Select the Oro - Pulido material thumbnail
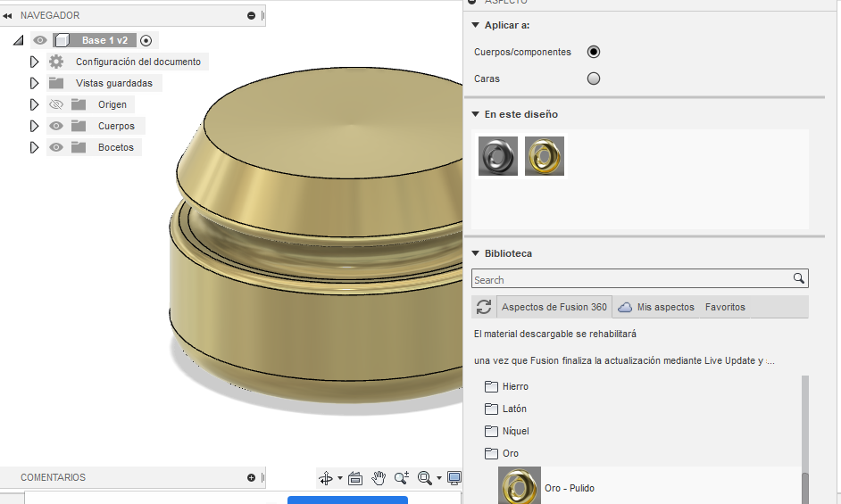The width and height of the screenshot is (841, 504). [520, 486]
